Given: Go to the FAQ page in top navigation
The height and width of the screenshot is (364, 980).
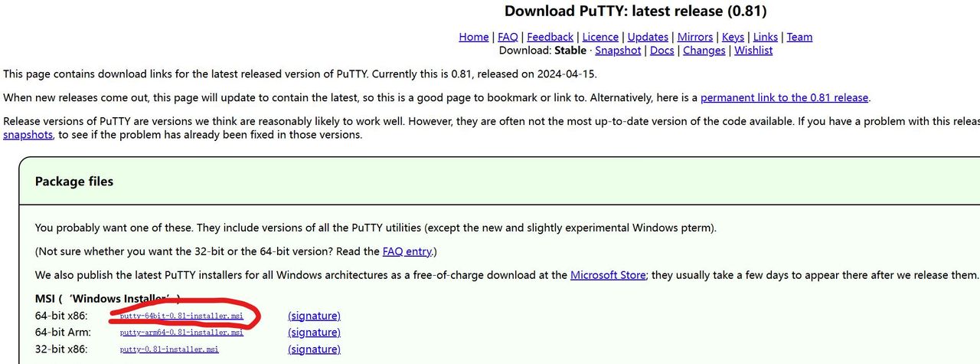Looking at the screenshot, I should point(508,37).
